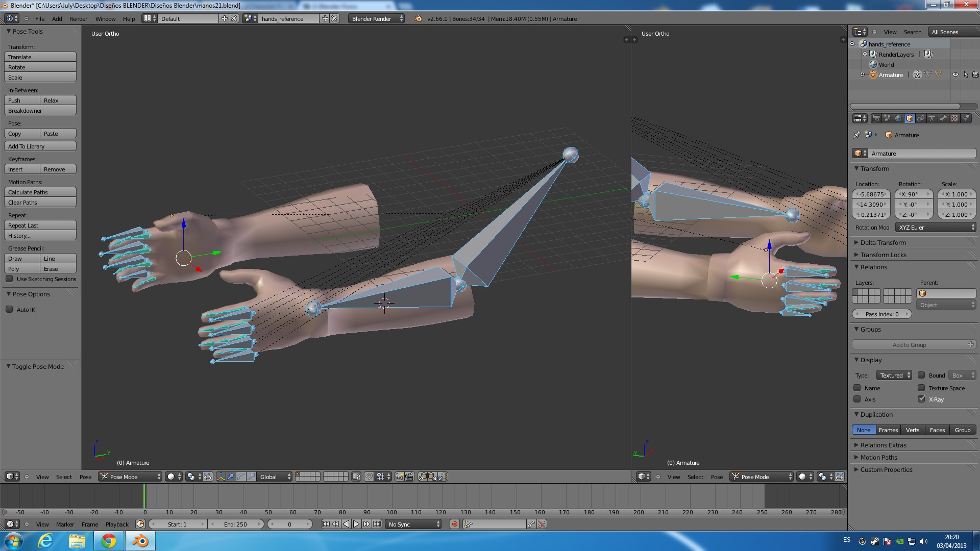Click the Render properties camera icon
Image resolution: width=980 pixels, height=551 pixels.
click(x=876, y=118)
